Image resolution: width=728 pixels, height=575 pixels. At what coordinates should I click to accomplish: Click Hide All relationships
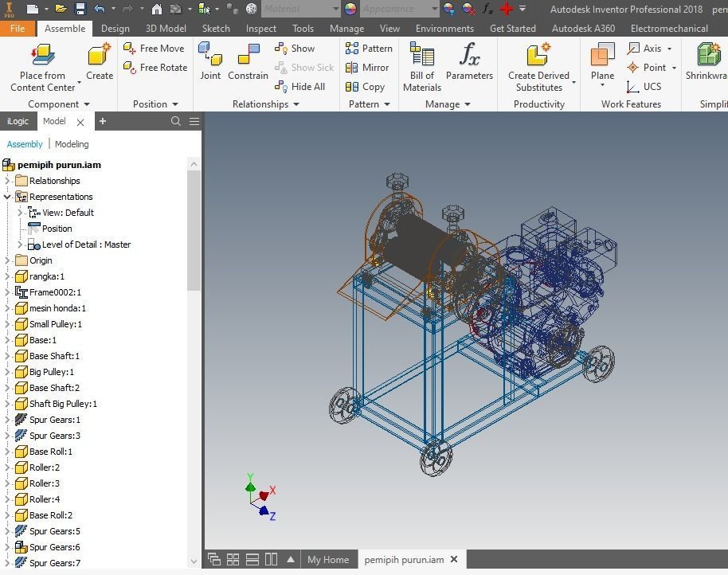click(x=299, y=86)
